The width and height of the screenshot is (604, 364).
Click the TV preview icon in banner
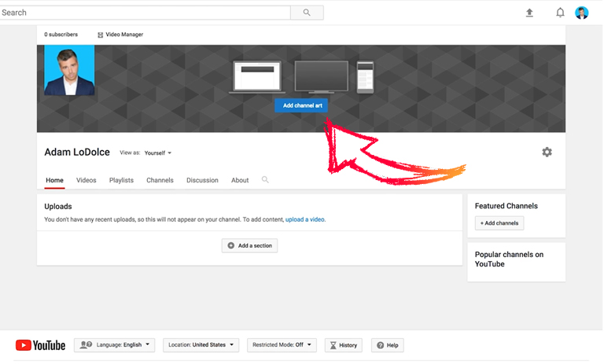[321, 77]
